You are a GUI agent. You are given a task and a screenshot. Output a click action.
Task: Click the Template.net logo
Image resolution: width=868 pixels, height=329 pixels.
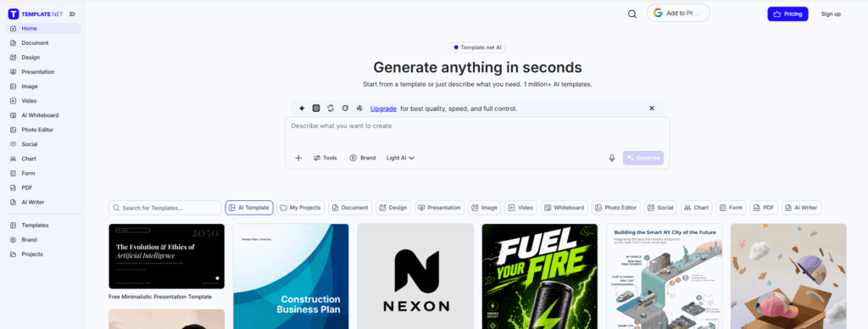[36, 14]
